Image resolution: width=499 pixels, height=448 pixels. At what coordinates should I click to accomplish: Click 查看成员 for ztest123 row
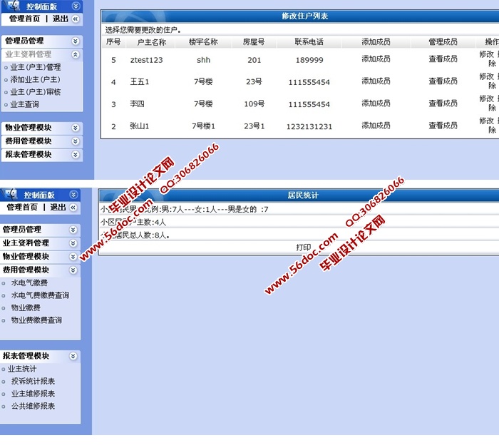pyautogui.click(x=443, y=59)
